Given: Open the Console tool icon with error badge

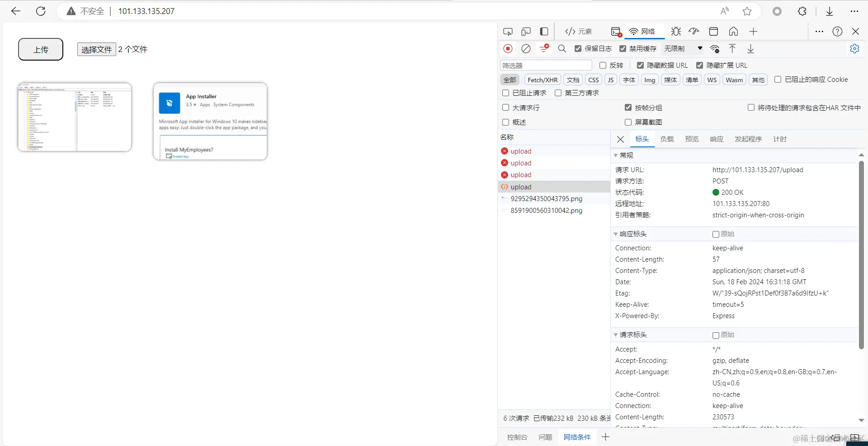Looking at the screenshot, I should tap(616, 32).
